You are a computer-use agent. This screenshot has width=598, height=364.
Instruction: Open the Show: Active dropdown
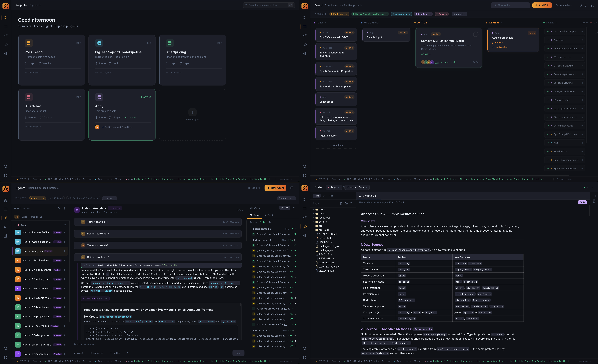tap(286, 198)
